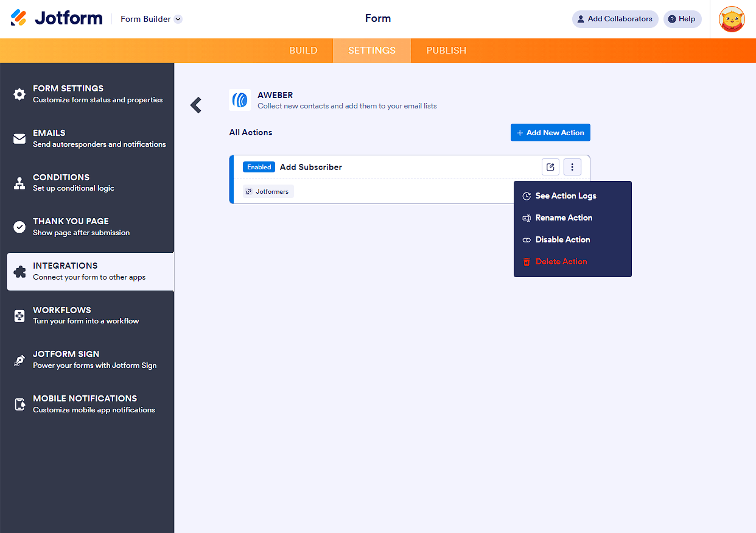
Task: Click the rename icon in the menu
Action: pos(527,218)
